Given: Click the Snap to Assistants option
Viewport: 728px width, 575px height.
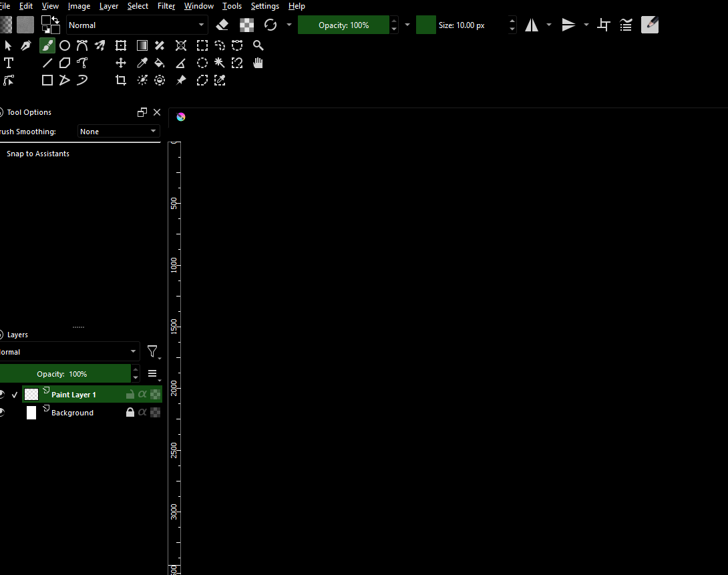Looking at the screenshot, I should pos(38,154).
